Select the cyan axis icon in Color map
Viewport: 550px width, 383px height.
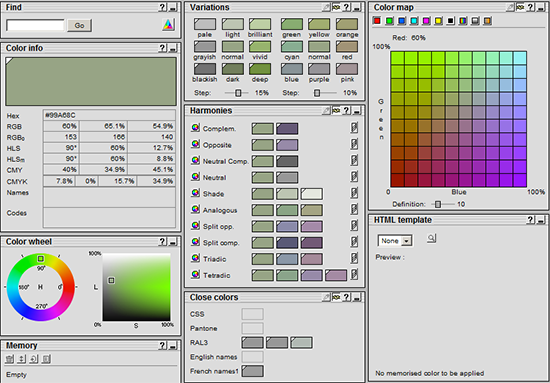[x=414, y=21]
